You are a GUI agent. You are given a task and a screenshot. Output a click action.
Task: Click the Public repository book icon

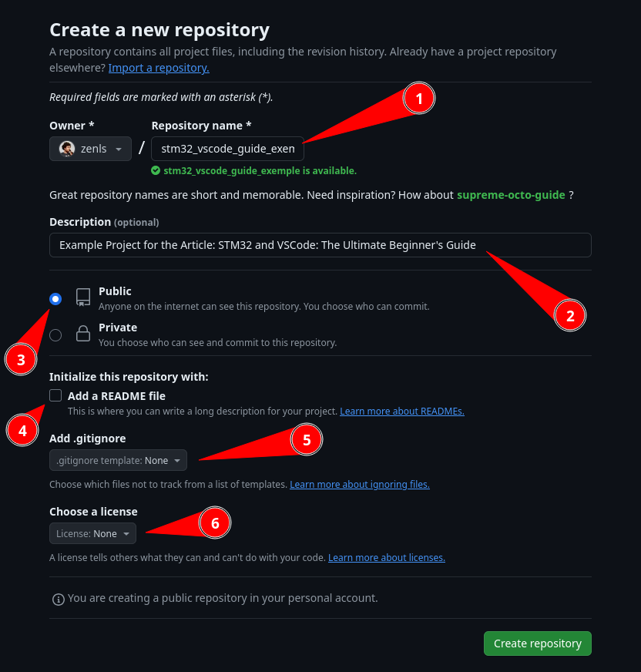(x=83, y=297)
